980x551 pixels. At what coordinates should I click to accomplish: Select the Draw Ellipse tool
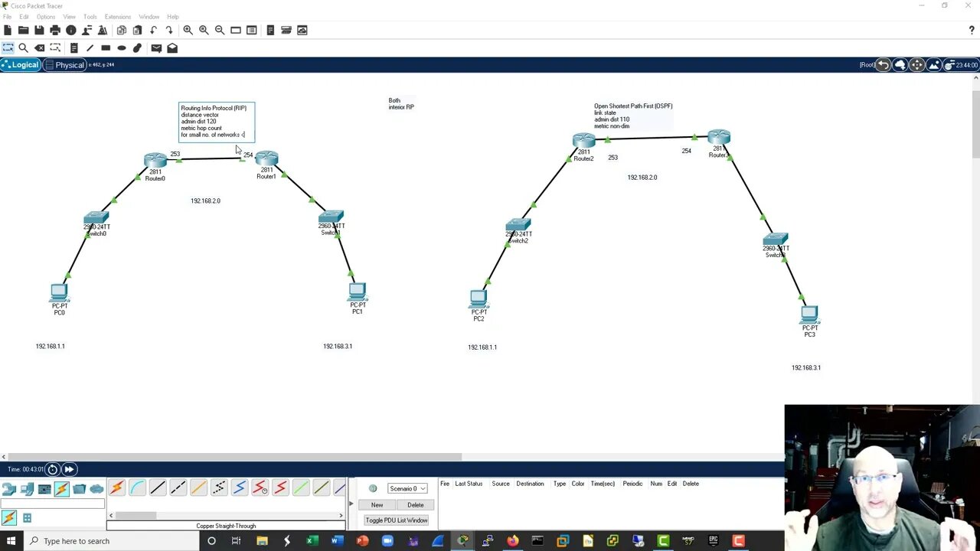pyautogui.click(x=122, y=47)
